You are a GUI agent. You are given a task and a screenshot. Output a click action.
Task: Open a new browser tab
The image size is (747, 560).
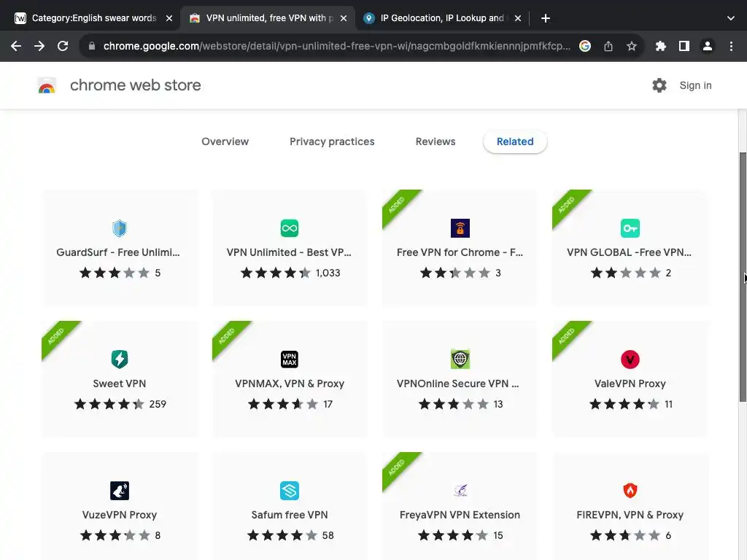click(x=546, y=18)
